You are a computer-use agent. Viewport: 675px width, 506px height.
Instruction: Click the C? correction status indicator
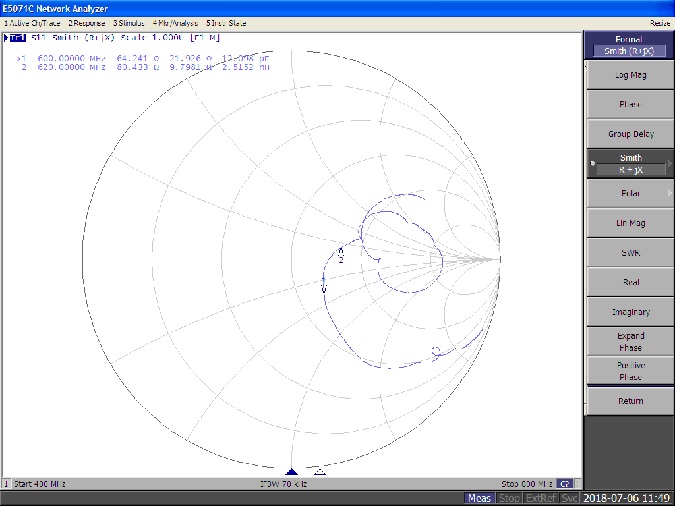click(x=564, y=484)
